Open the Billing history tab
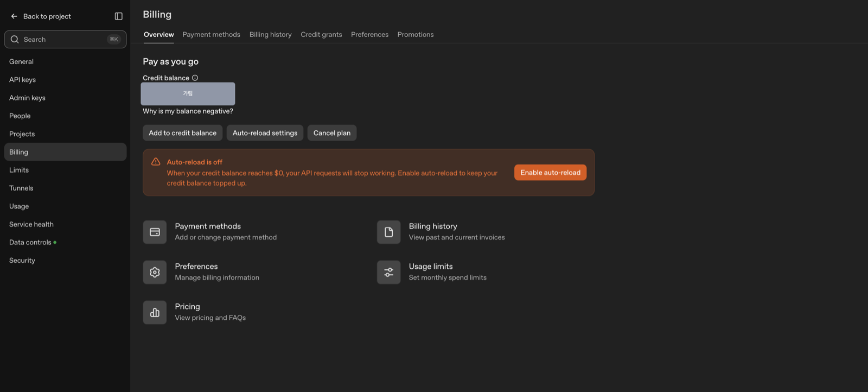Viewport: 868px width, 392px height. tap(270, 34)
